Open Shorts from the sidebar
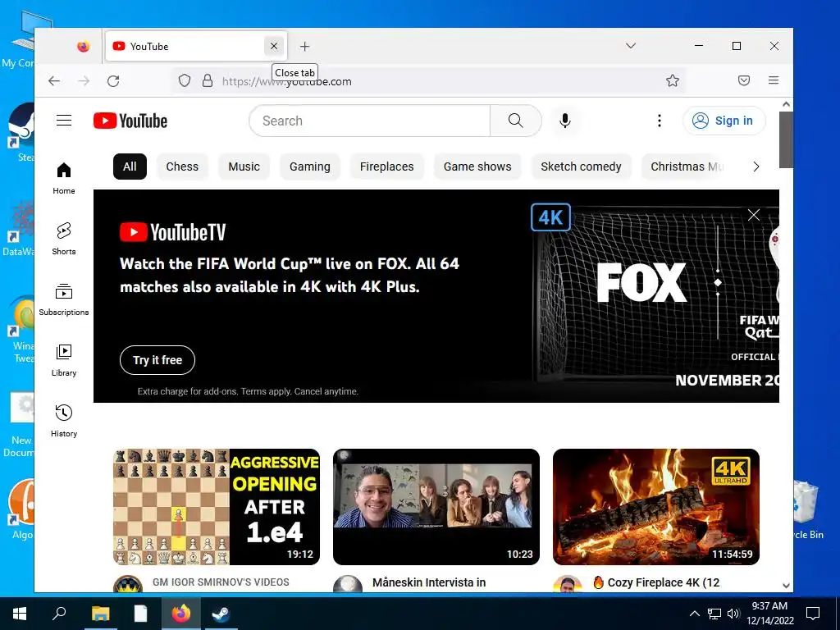Viewport: 840px width, 630px height. coord(64,239)
